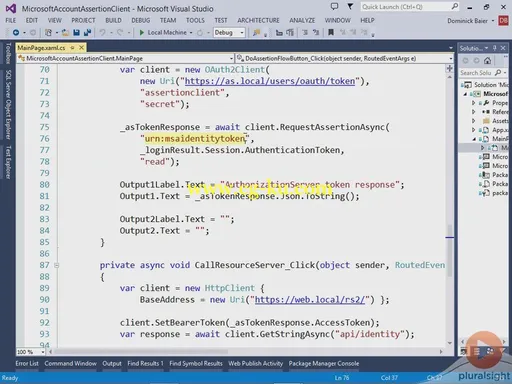Click the Toggle Bookmark toolbar icon

331,33
